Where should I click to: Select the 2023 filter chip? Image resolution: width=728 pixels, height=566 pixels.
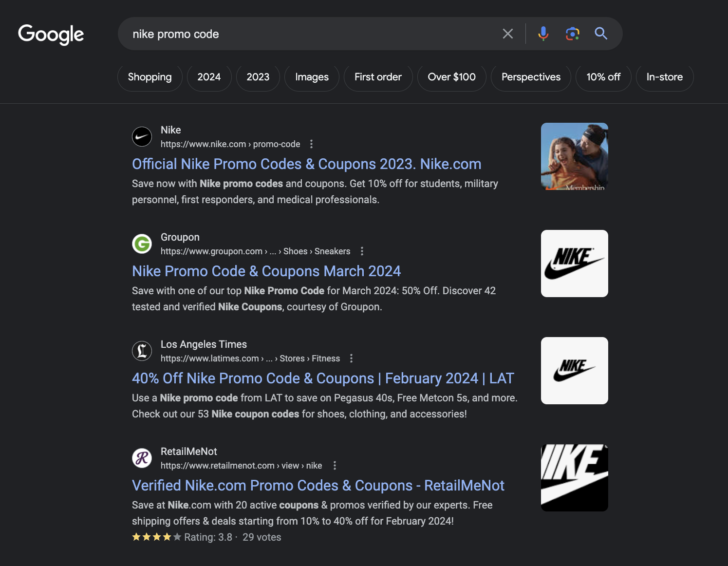pos(258,77)
